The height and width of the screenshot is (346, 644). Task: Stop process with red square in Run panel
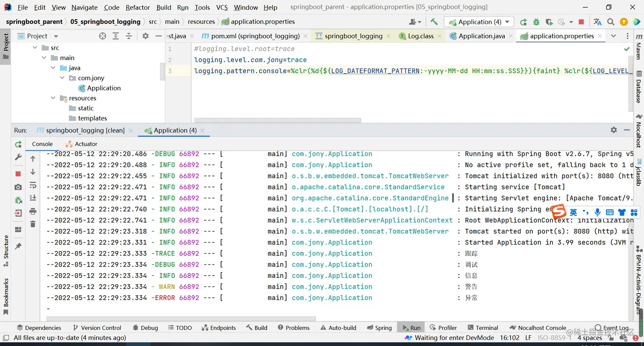[x=18, y=174]
